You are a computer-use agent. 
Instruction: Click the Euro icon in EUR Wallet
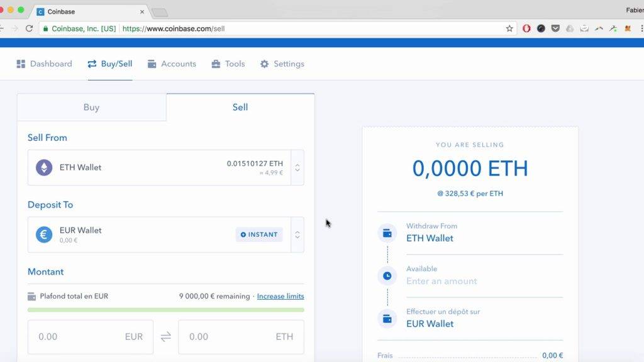coord(44,234)
